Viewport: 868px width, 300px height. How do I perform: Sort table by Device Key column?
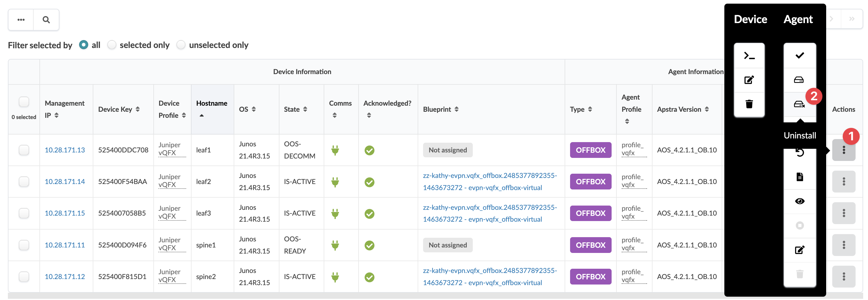pyautogui.click(x=138, y=109)
